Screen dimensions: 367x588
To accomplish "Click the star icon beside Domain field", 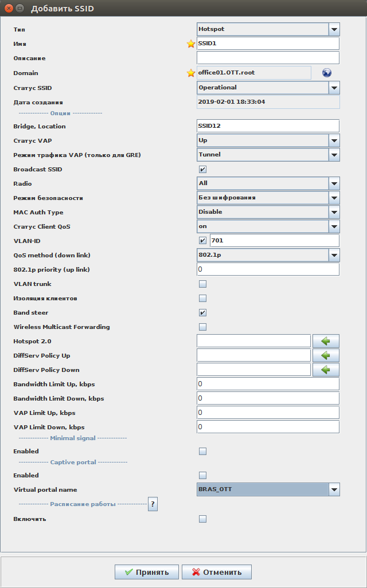I will coord(191,73).
